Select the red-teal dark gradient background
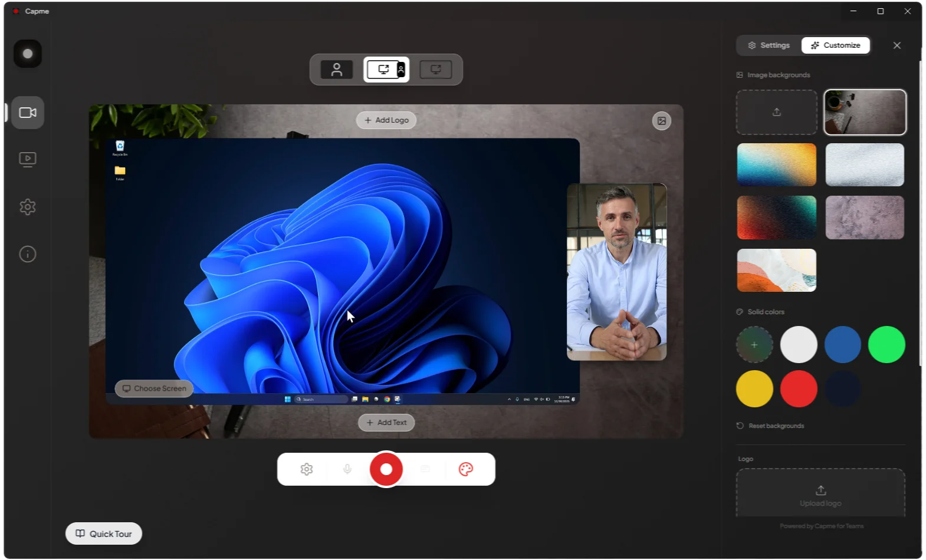This screenshot has height=560, width=926. [777, 218]
